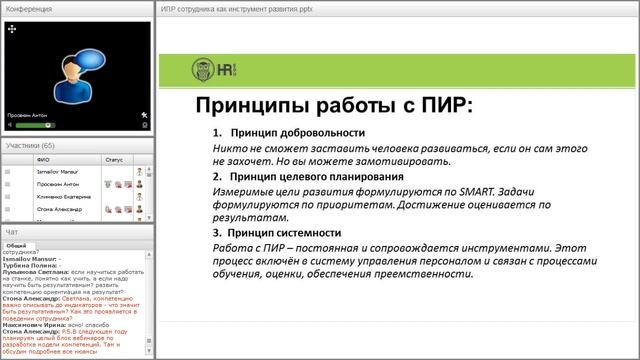The image size is (640, 360).
Task: Tick checkbox next to Клименко Екатерина
Action: click(7, 197)
